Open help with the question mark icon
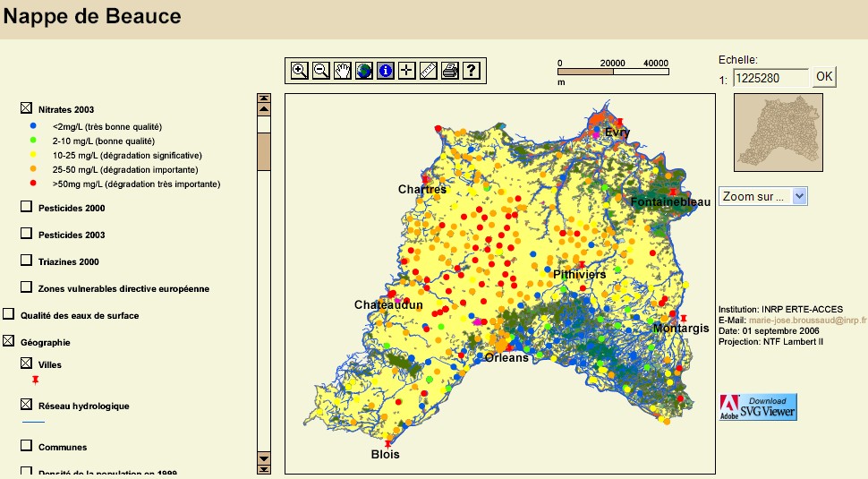 pos(472,71)
